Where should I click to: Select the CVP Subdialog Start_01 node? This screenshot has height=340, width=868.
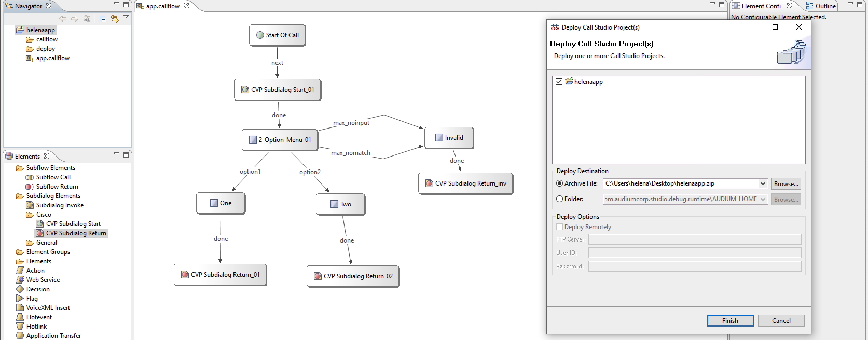[x=278, y=90]
